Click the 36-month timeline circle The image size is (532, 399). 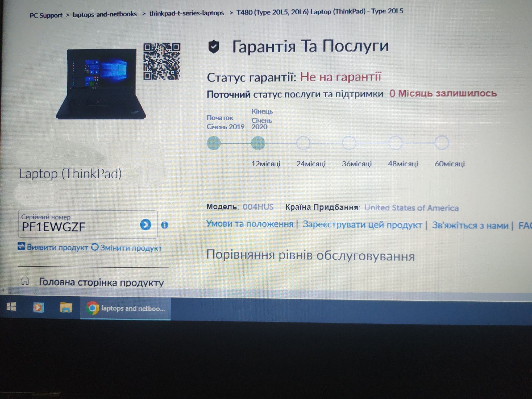point(349,143)
